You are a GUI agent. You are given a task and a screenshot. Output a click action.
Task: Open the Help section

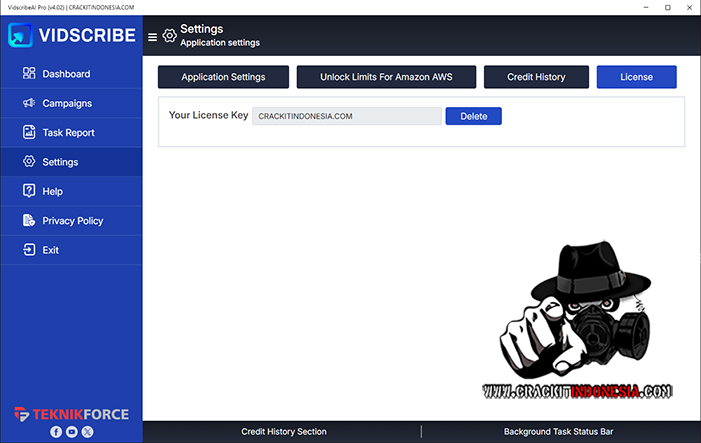(72, 191)
